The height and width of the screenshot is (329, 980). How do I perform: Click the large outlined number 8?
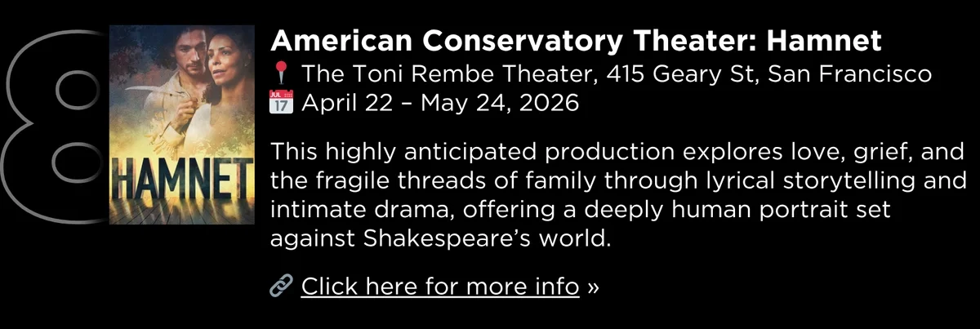click(x=49, y=122)
